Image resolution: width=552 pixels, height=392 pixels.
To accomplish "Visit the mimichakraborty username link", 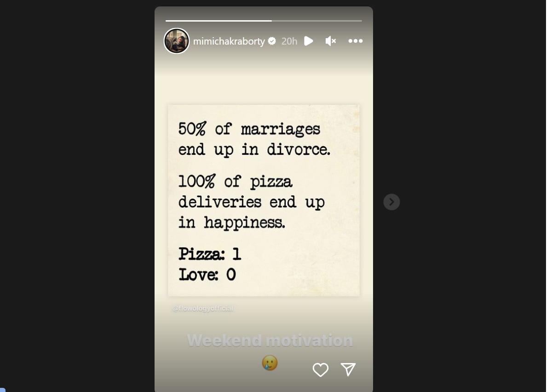I will (x=229, y=41).
